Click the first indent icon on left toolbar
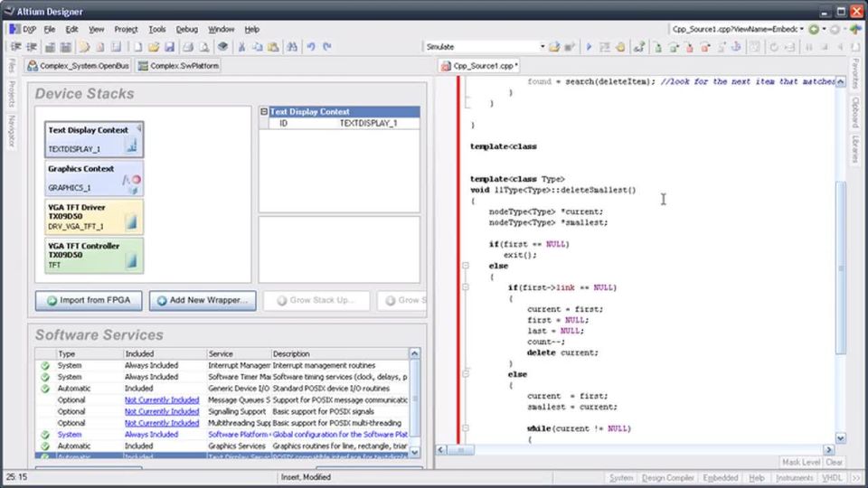Viewport: 868px width, 488px height. pos(16,47)
